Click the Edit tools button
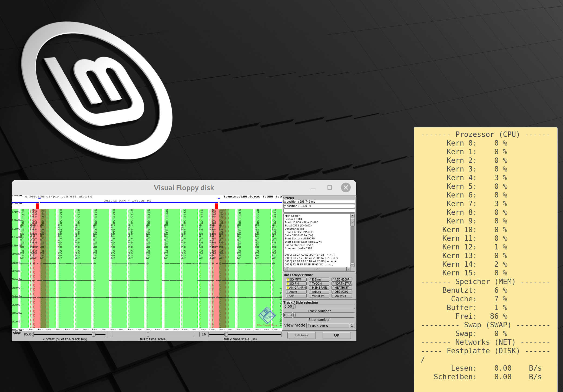The width and height of the screenshot is (563, 392). click(x=302, y=335)
